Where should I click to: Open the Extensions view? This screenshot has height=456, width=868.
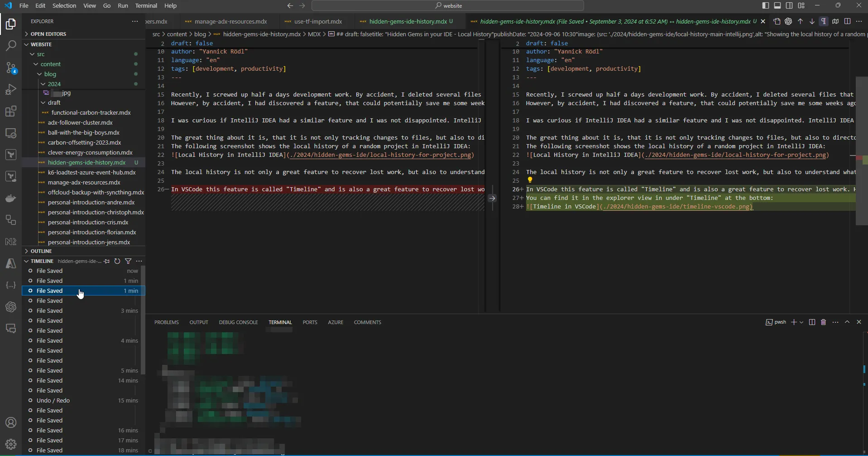coord(11,111)
